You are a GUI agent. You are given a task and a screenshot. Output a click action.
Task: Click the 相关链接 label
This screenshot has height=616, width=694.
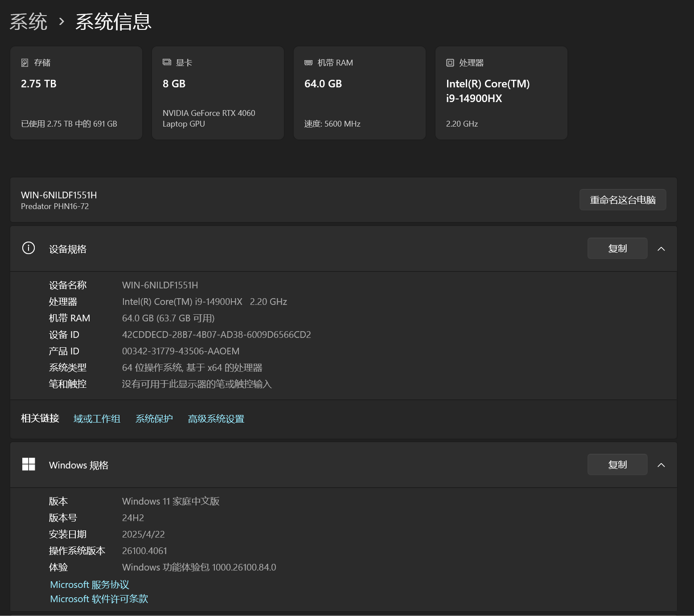(40, 418)
